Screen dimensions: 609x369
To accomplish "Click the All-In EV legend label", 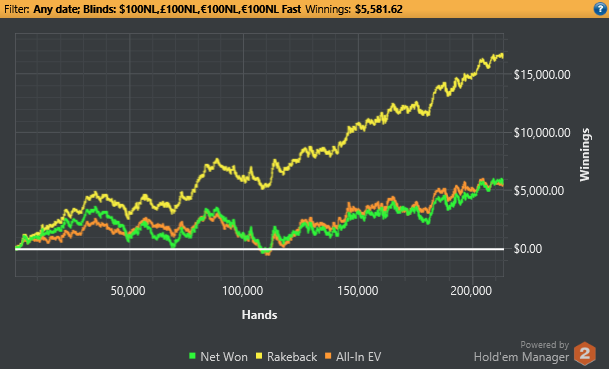I will [x=358, y=357].
